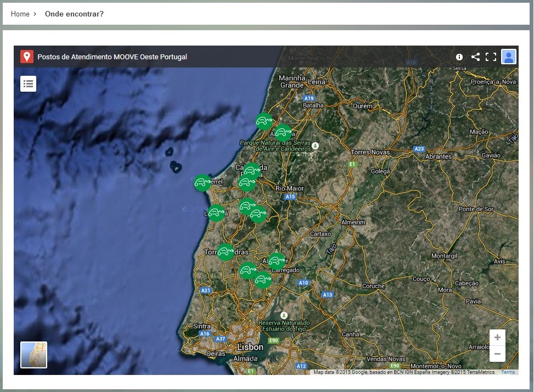Click the Rio Maior town label
The width and height of the screenshot is (534, 392).
[x=289, y=188]
